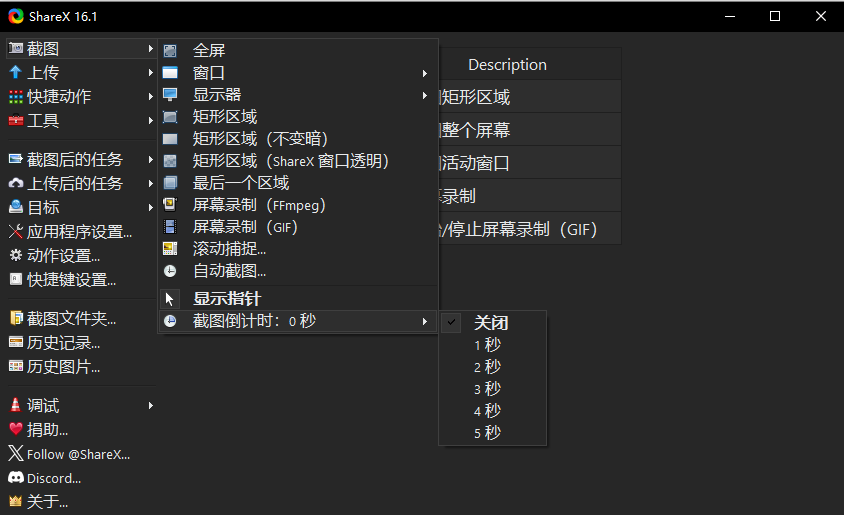The width and height of the screenshot is (844, 515).
Task: Expand the 上传 submenu arrow
Action: (x=151, y=72)
